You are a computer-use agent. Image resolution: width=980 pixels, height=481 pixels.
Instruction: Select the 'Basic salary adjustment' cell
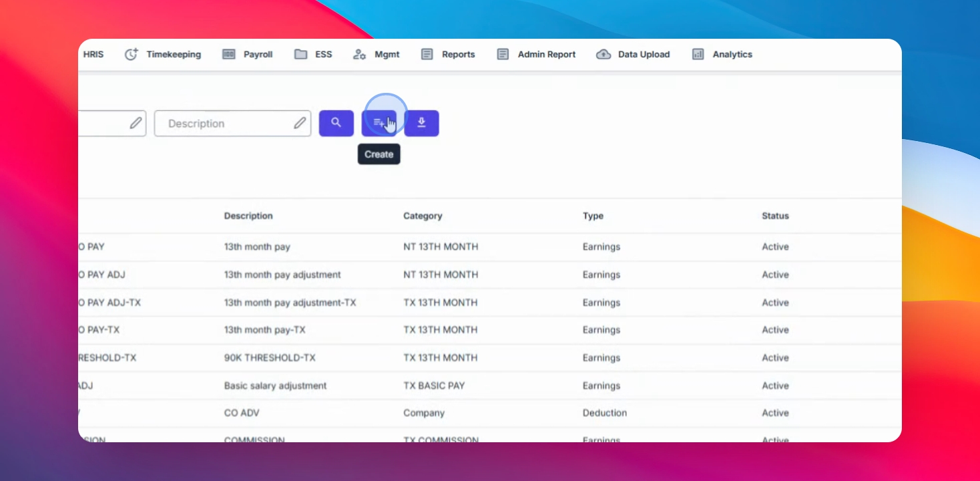point(275,385)
